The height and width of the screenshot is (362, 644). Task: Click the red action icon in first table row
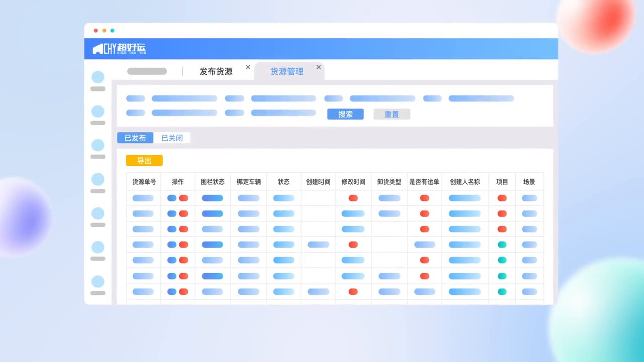[183, 198]
